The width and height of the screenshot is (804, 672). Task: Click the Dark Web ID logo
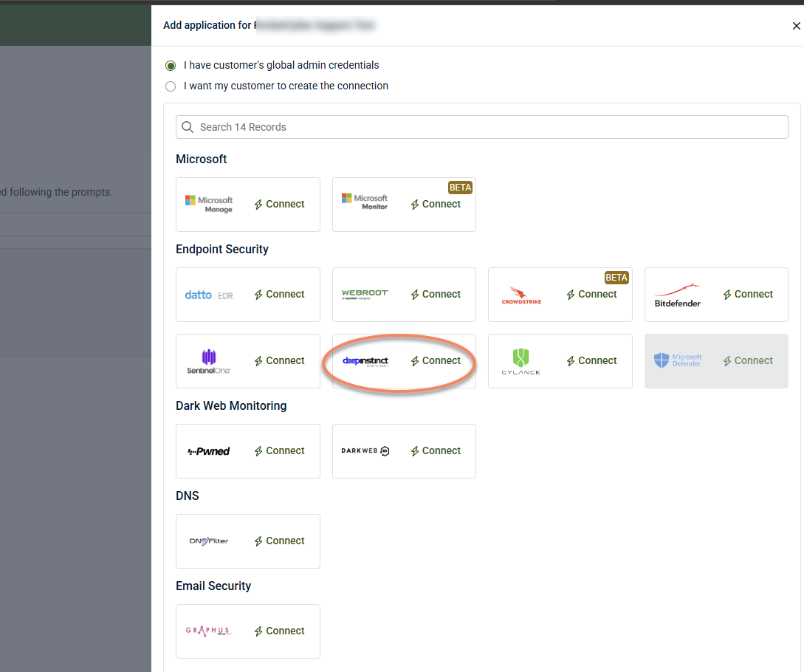click(365, 451)
